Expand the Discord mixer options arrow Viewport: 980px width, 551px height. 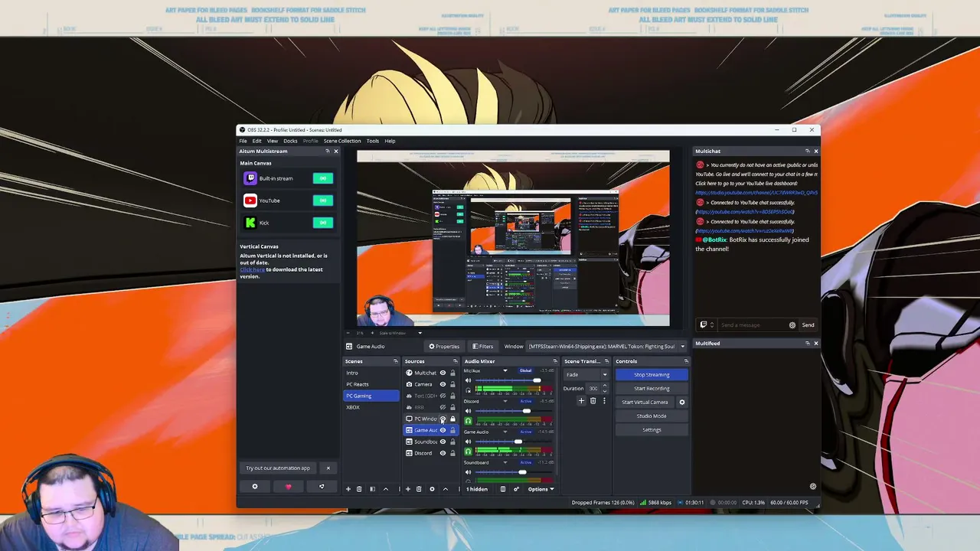pyautogui.click(x=505, y=402)
